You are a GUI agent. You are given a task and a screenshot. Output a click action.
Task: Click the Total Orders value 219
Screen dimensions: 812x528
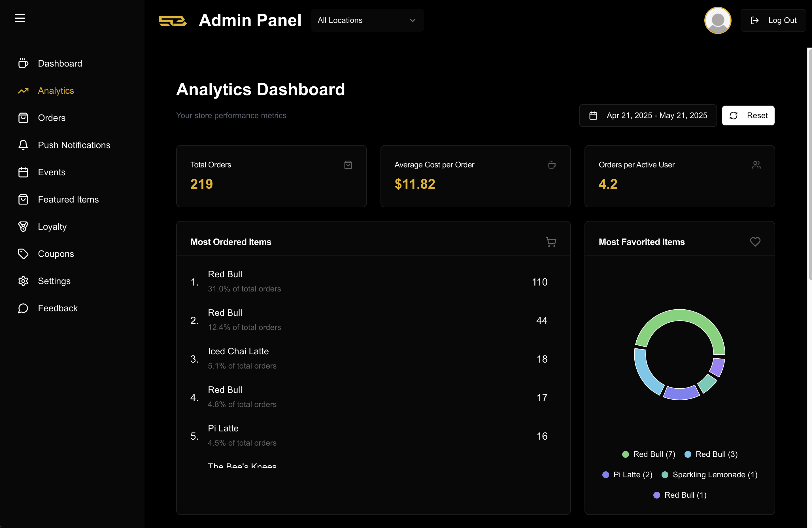tap(202, 184)
